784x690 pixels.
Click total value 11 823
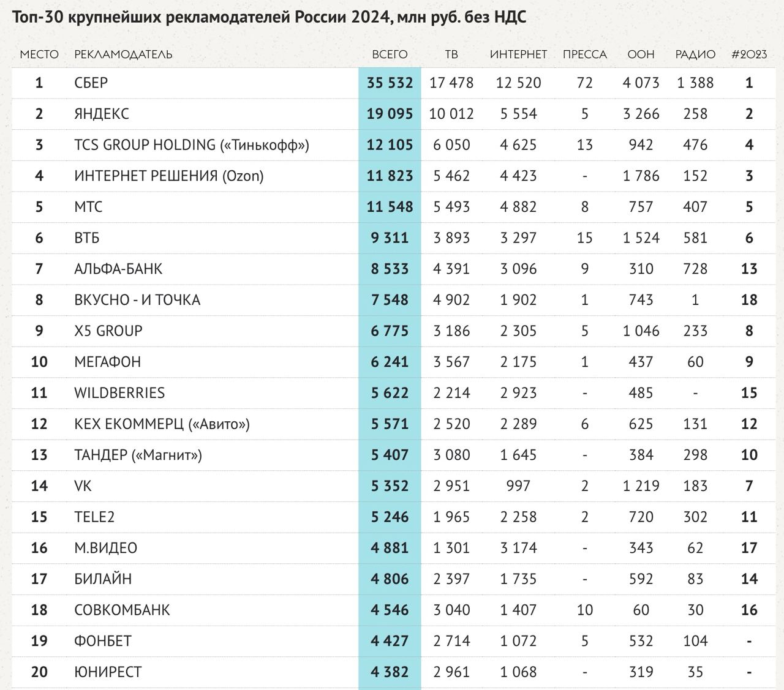tap(390, 176)
